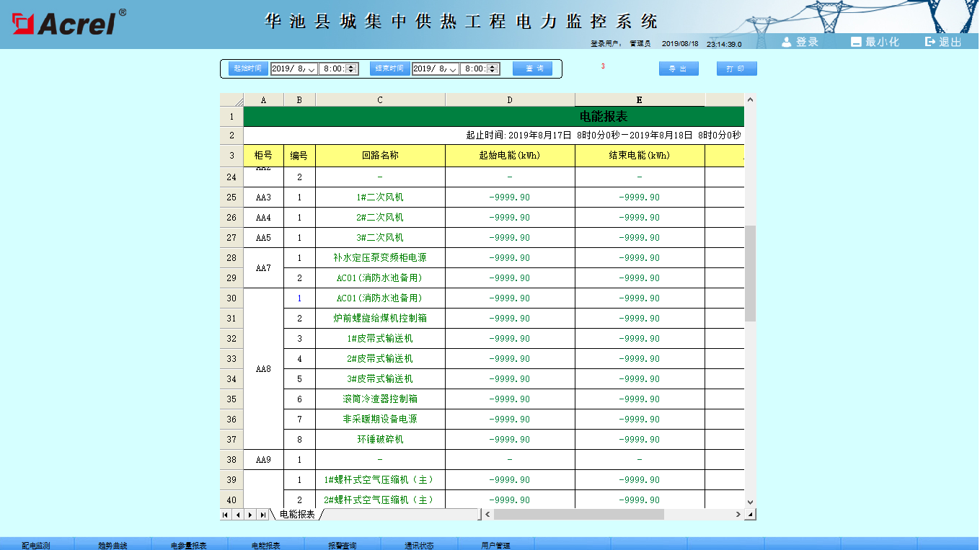Click cell 3#二次风机

(x=380, y=238)
